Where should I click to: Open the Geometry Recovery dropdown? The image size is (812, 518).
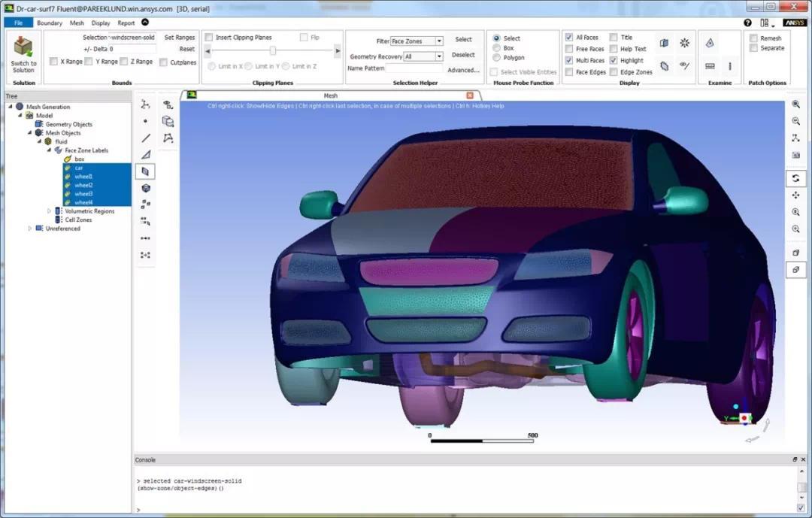click(423, 56)
